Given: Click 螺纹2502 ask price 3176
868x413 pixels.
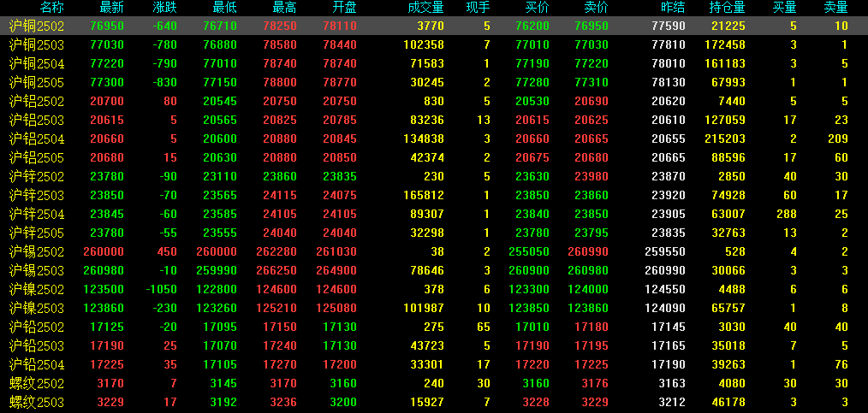Looking at the screenshot, I should [x=595, y=383].
